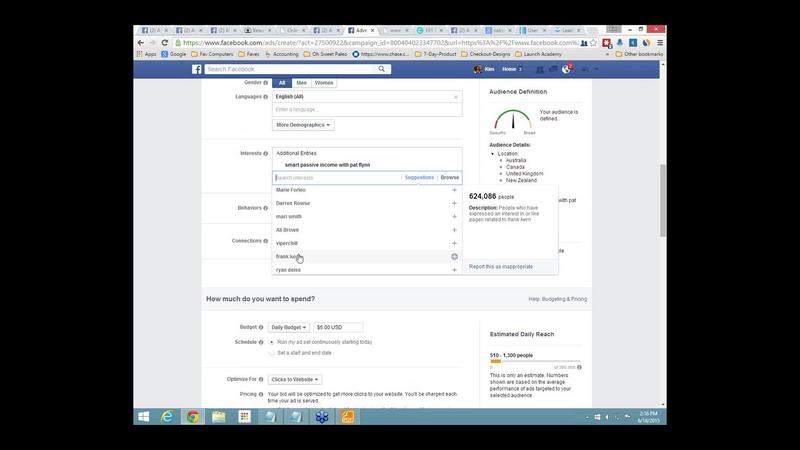
Task: Click the Interests info icon
Action: [265, 154]
